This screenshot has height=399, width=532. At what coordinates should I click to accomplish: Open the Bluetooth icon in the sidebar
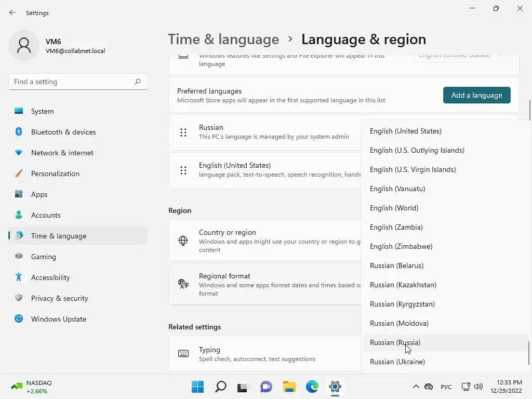[19, 131]
